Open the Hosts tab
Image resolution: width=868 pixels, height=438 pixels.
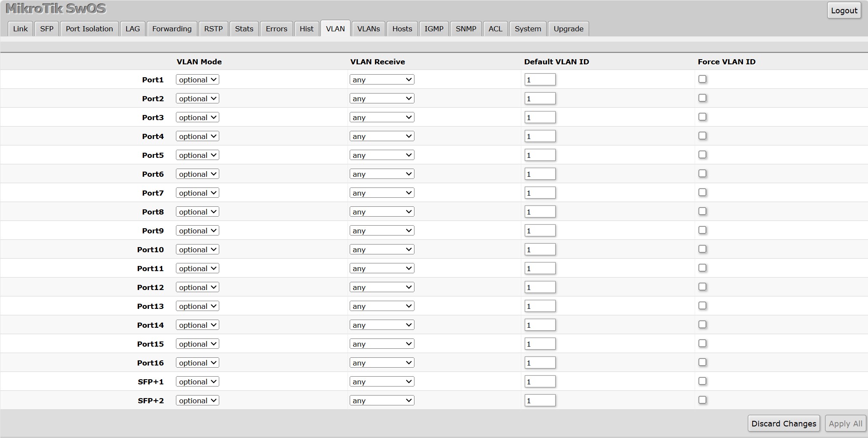click(402, 29)
